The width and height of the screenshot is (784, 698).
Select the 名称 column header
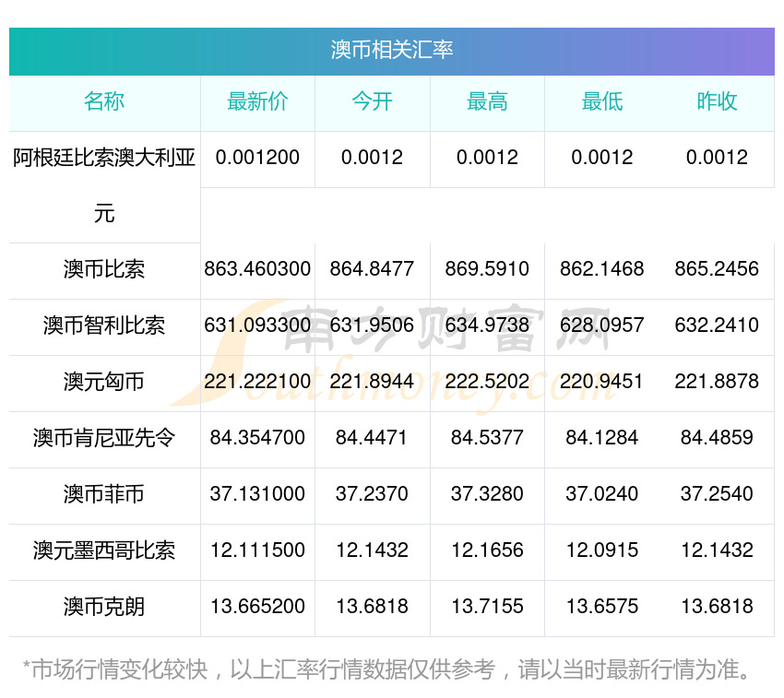104,101
